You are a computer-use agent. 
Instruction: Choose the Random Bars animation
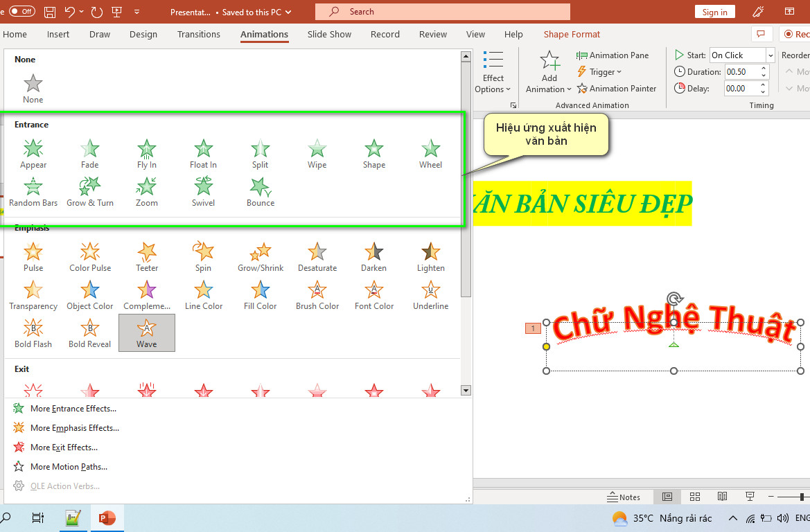33,192
